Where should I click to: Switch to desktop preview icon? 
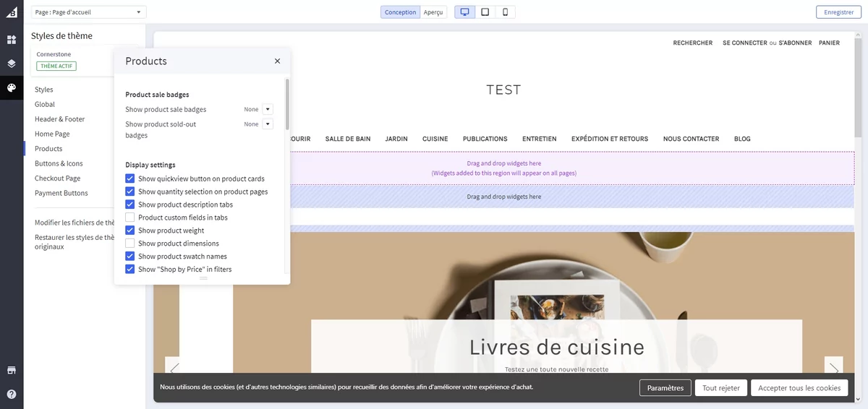coord(465,12)
